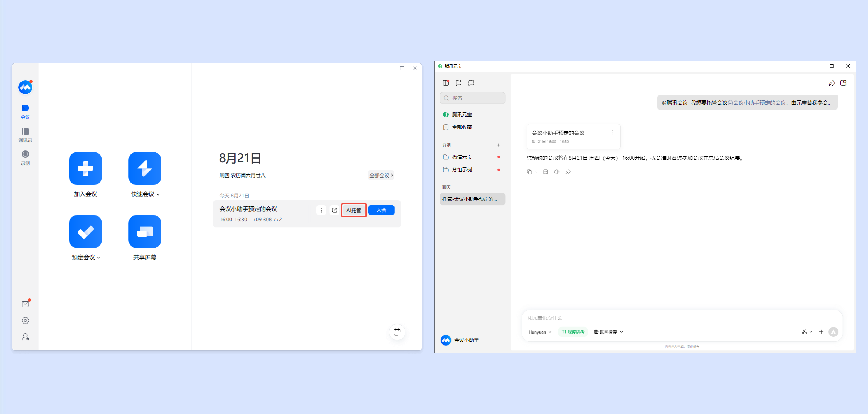Toggle the 深度思考 deep thinking mode
This screenshot has width=868, height=414.
tap(573, 332)
